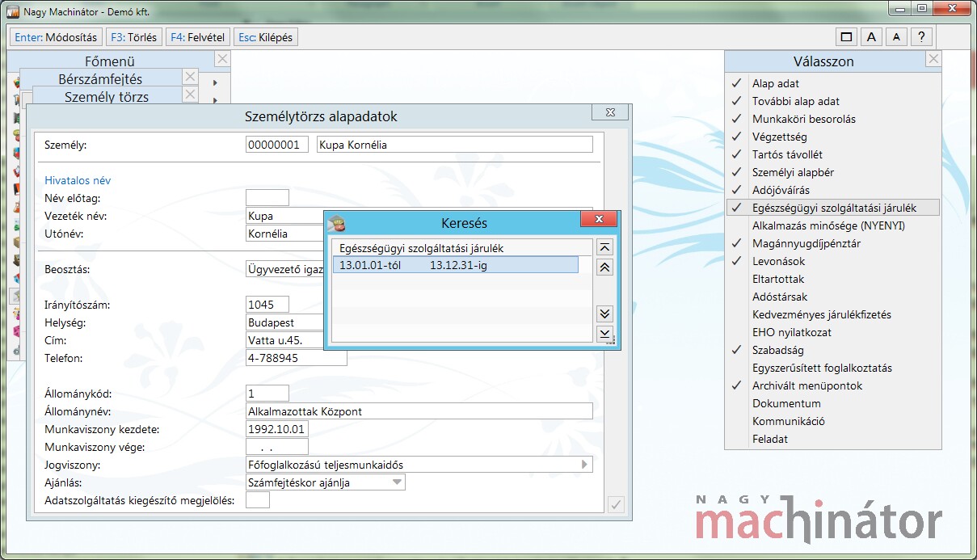This screenshot has width=977, height=560.
Task: Click the Munkaviszony kezdete date 1992.10.01
Action: click(277, 429)
